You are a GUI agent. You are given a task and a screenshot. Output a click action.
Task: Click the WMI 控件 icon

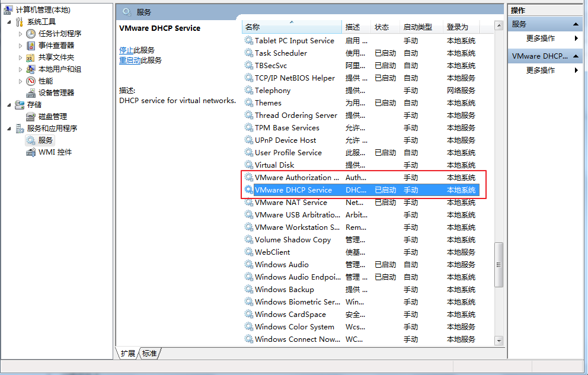click(x=31, y=152)
